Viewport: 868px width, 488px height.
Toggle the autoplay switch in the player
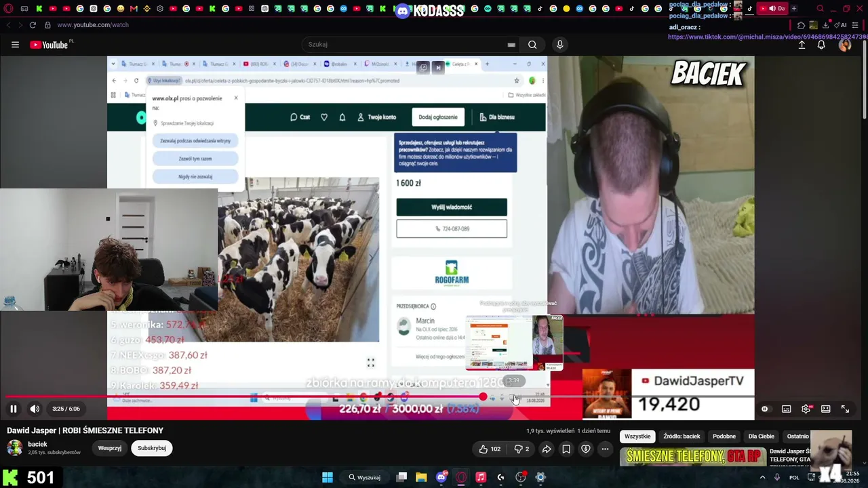[x=765, y=409]
